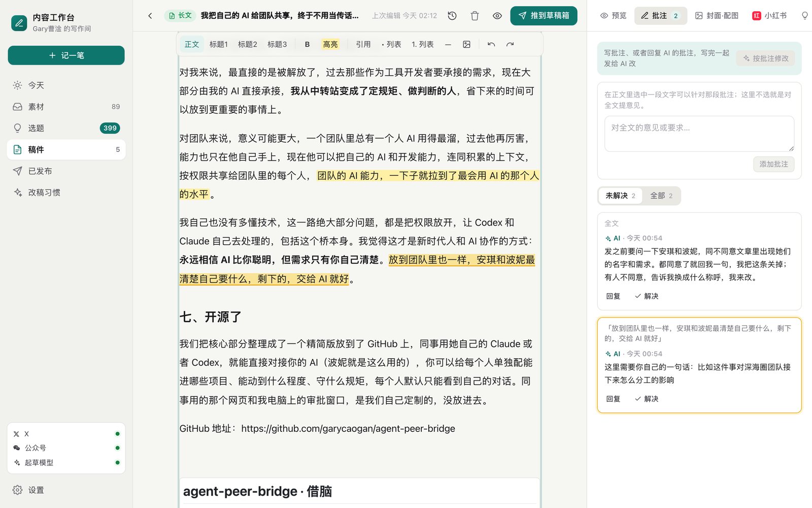
Task: Push the article with 推到草稿箱
Action: point(544,16)
